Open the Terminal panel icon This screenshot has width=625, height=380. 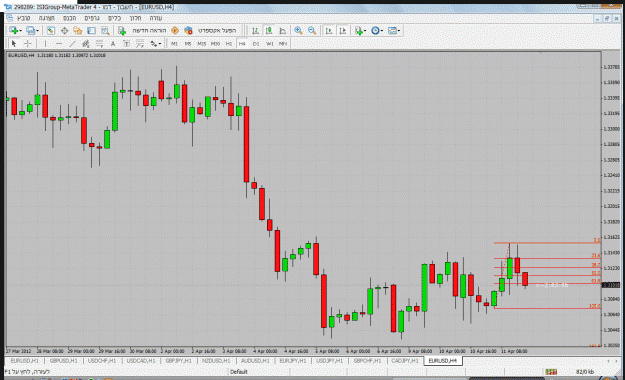coord(91,31)
